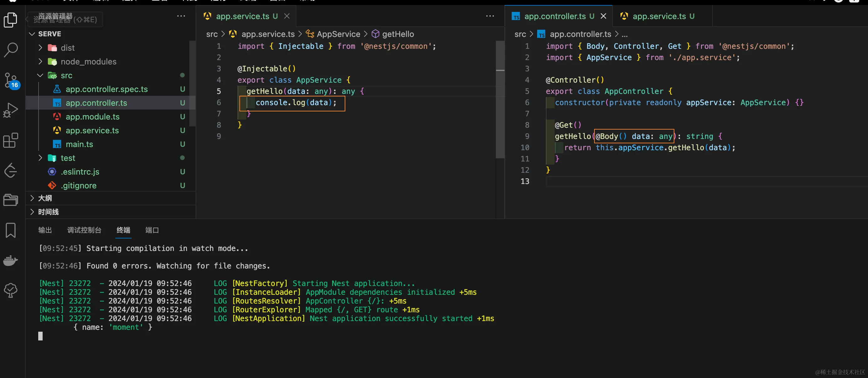Open the Run and Debug view
868x378 pixels.
point(10,110)
